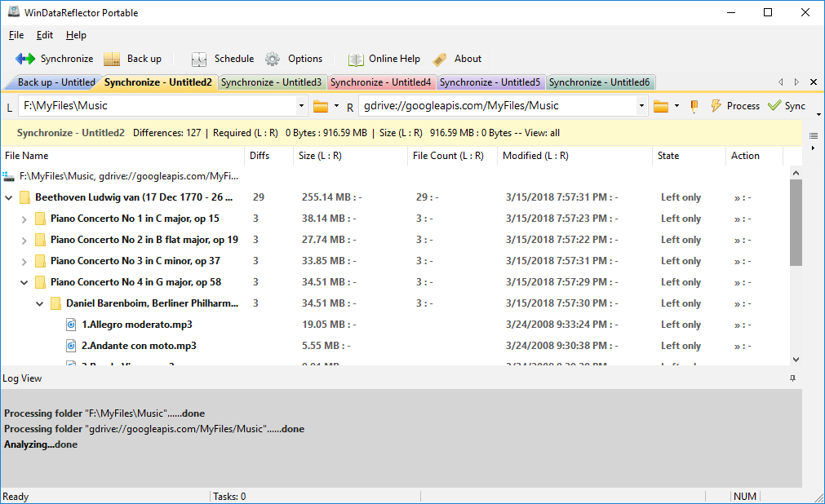
Task: Expand Piano Concerto No 1 in C major
Action: (24, 219)
